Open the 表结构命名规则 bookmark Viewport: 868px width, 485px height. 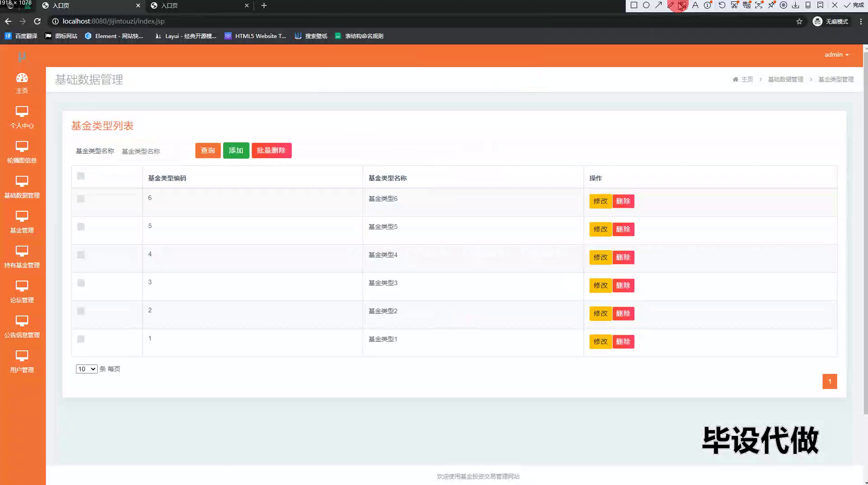[x=359, y=36]
